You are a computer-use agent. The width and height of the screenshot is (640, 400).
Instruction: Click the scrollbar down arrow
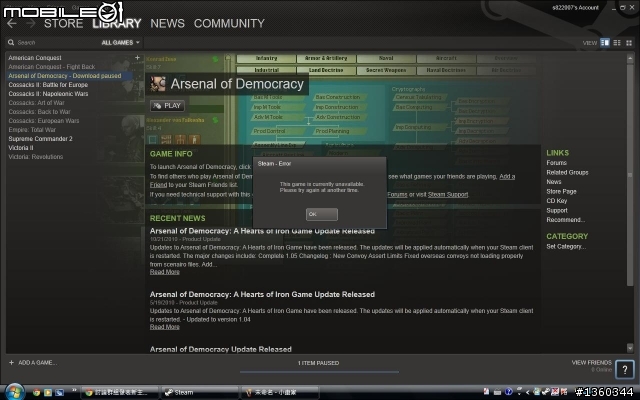pos(630,348)
